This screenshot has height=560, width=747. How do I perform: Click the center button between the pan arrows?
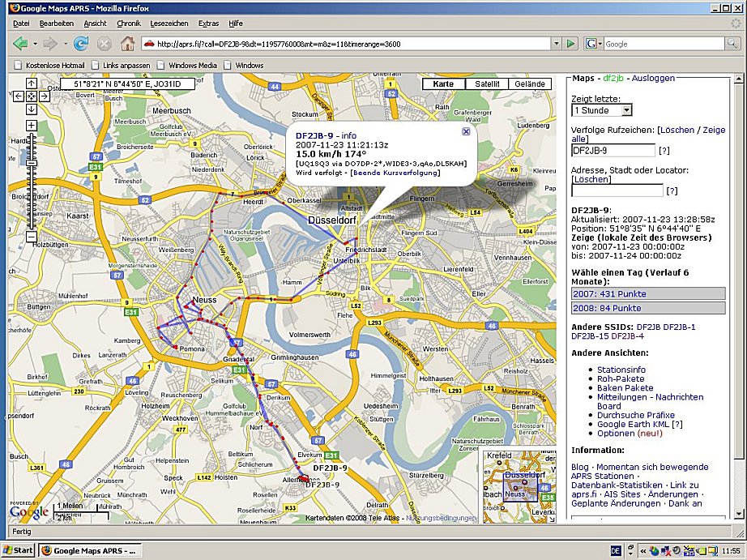(32, 96)
